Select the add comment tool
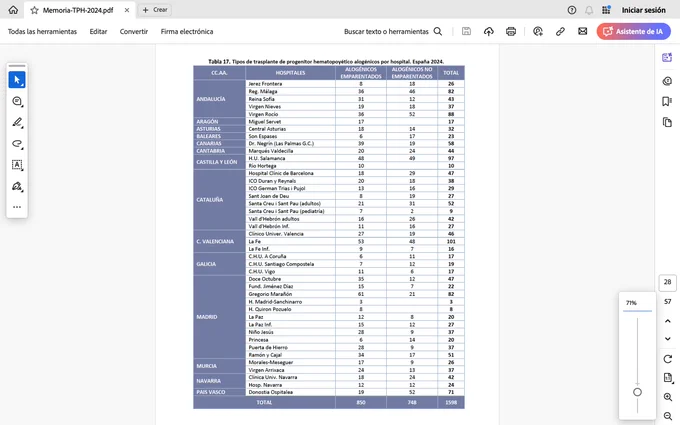 click(17, 101)
